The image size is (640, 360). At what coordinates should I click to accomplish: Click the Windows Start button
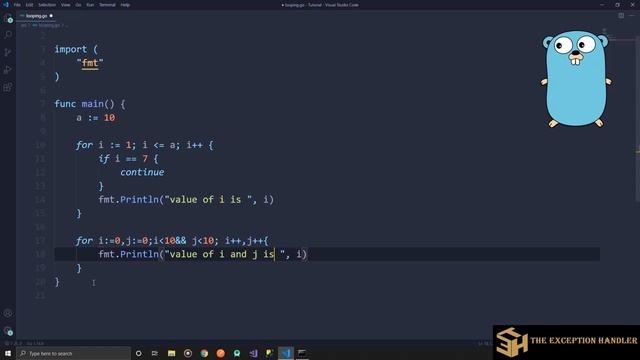(8, 353)
